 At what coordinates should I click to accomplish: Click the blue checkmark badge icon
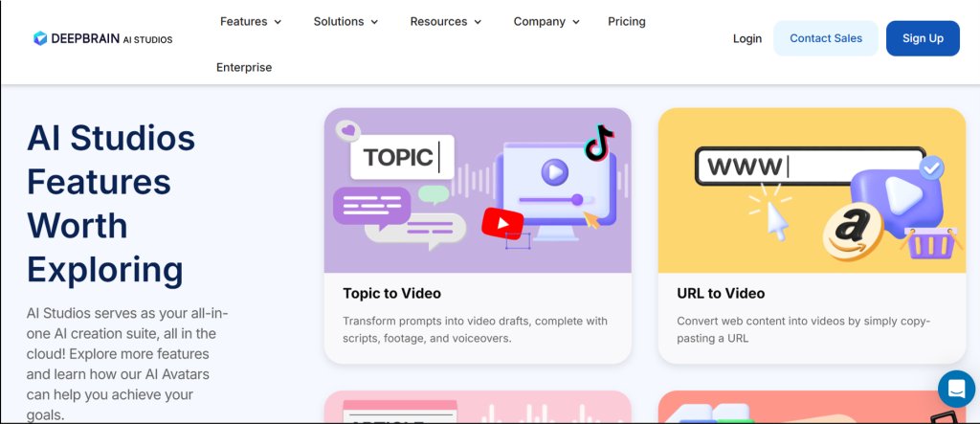932,167
